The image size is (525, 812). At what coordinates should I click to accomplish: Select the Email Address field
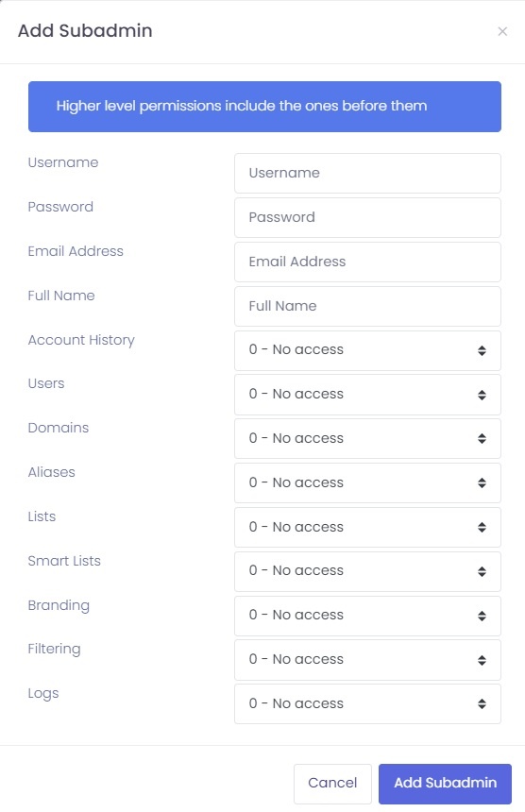(x=367, y=262)
